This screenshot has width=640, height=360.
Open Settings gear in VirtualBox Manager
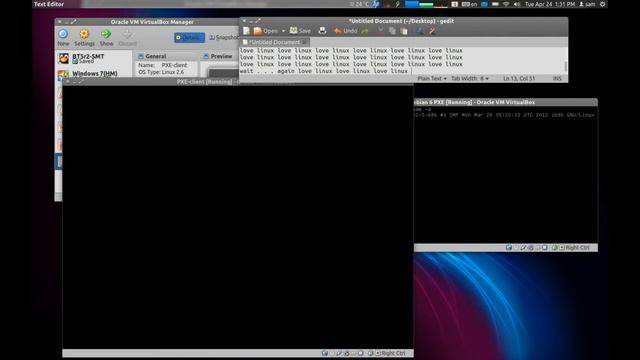click(x=84, y=37)
